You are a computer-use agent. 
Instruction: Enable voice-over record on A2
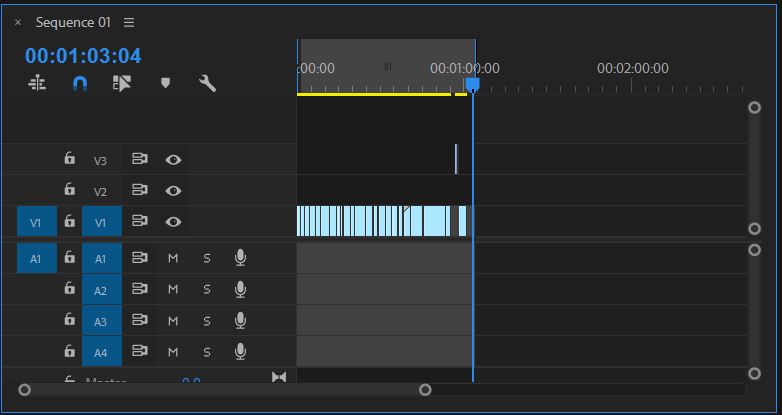click(x=240, y=289)
